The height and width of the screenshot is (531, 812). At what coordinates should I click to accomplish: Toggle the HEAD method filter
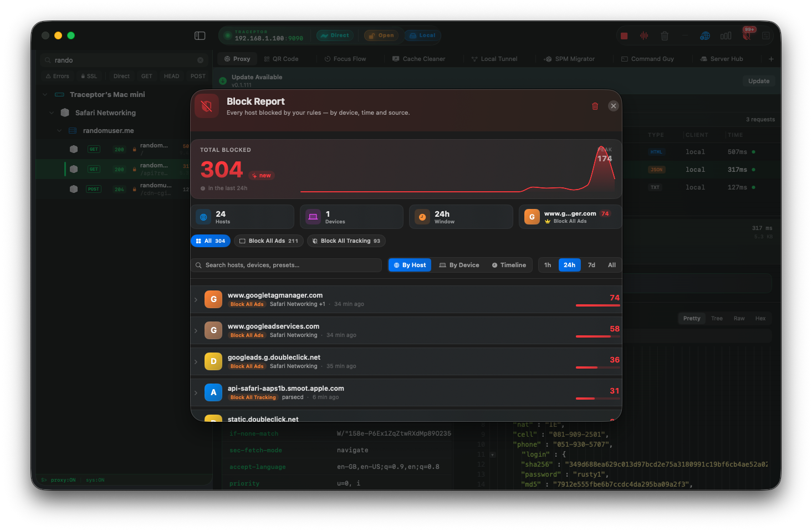(171, 76)
